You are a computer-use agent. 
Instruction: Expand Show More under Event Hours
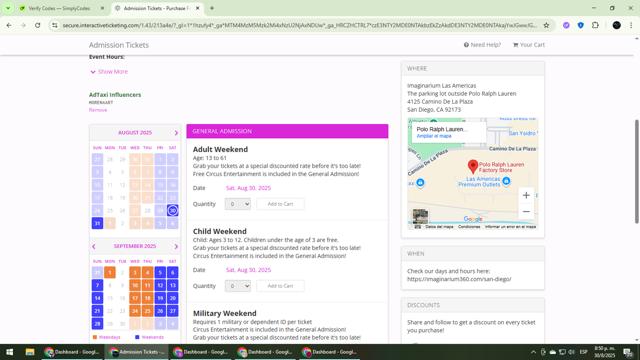pyautogui.click(x=109, y=71)
